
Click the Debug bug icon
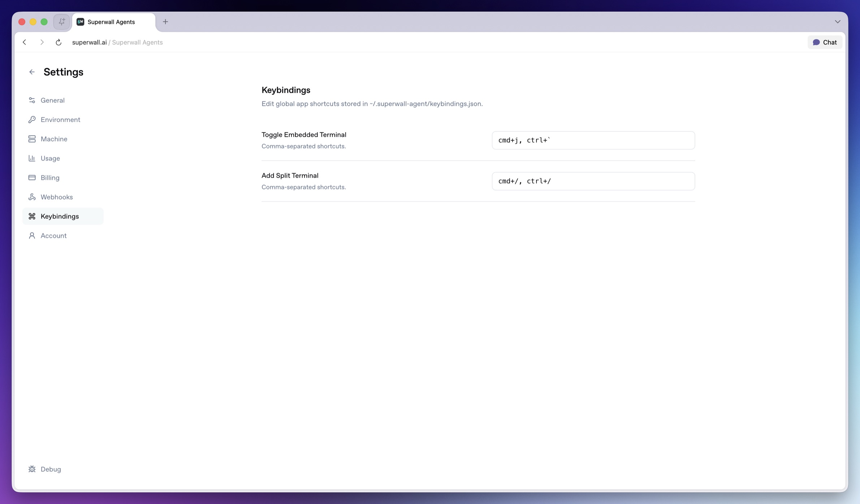(x=32, y=469)
